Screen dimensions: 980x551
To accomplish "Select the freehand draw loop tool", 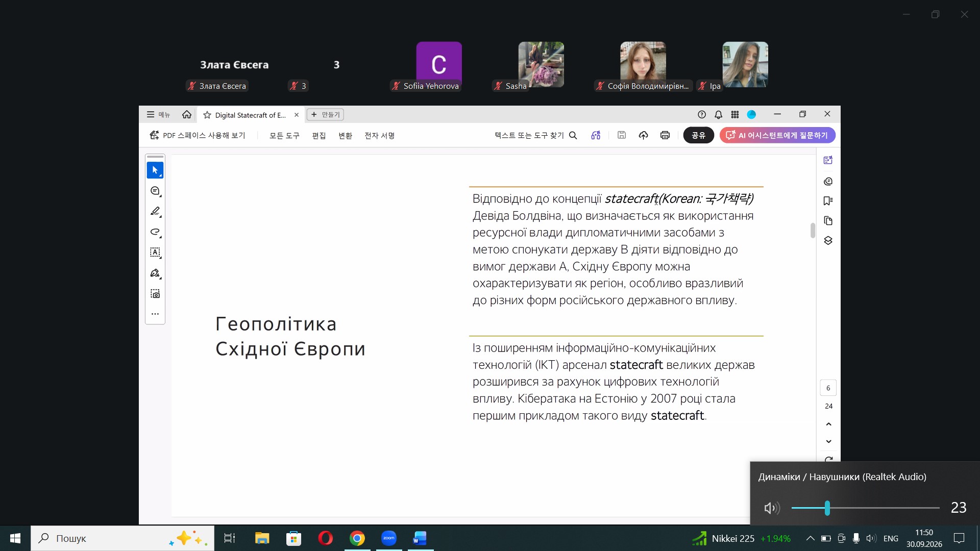I will 155,232.
